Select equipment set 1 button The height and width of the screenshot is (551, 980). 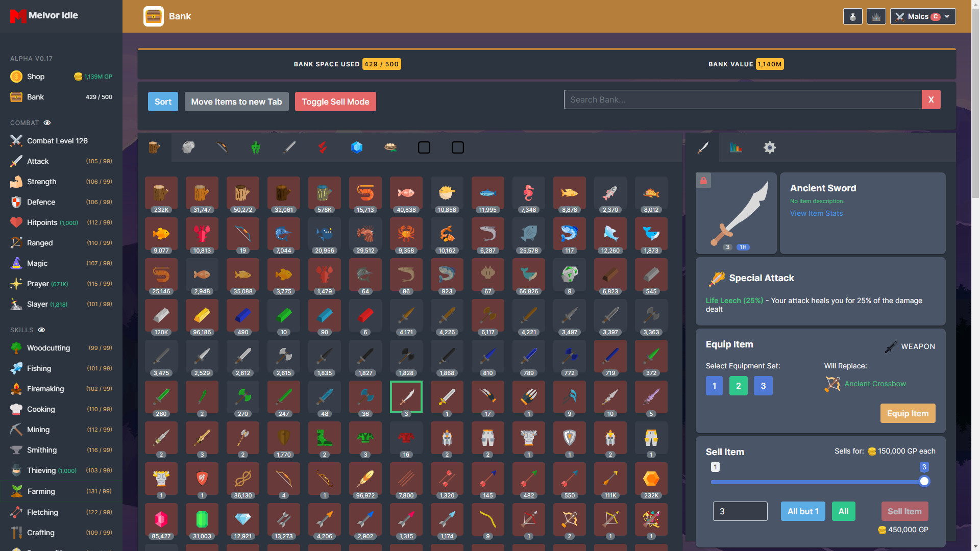pos(714,386)
